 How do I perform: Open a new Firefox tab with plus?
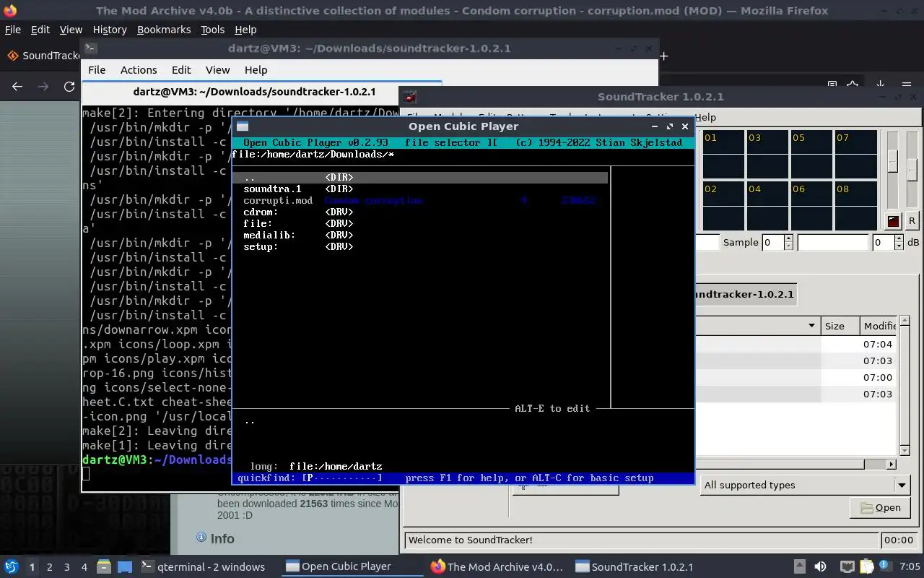click(x=663, y=56)
